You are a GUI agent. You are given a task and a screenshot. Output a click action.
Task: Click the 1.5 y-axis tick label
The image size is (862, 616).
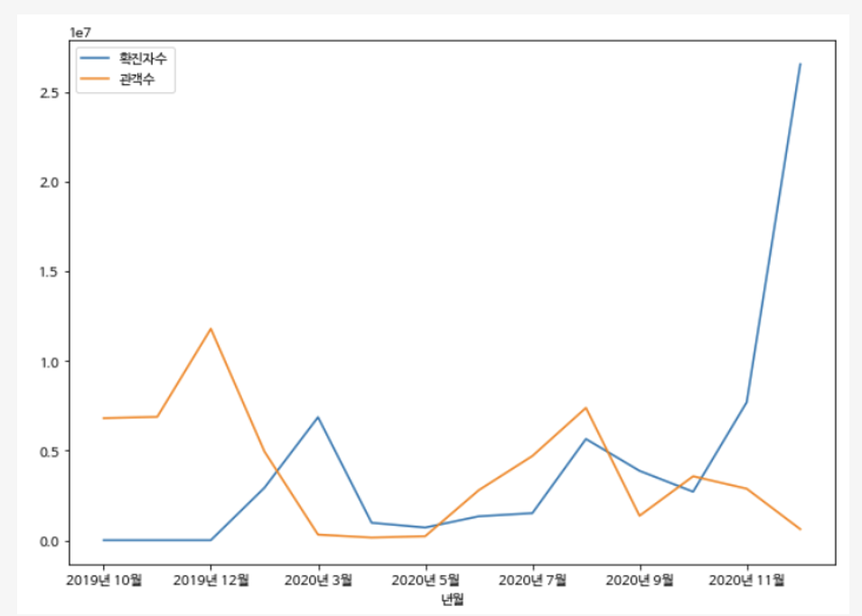50,272
